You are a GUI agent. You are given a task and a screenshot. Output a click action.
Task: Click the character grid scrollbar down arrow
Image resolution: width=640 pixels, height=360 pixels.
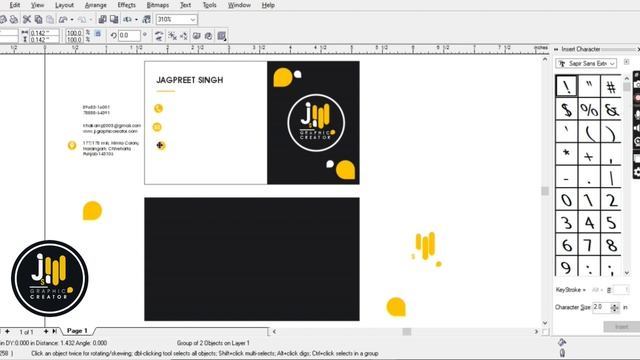(x=627, y=273)
